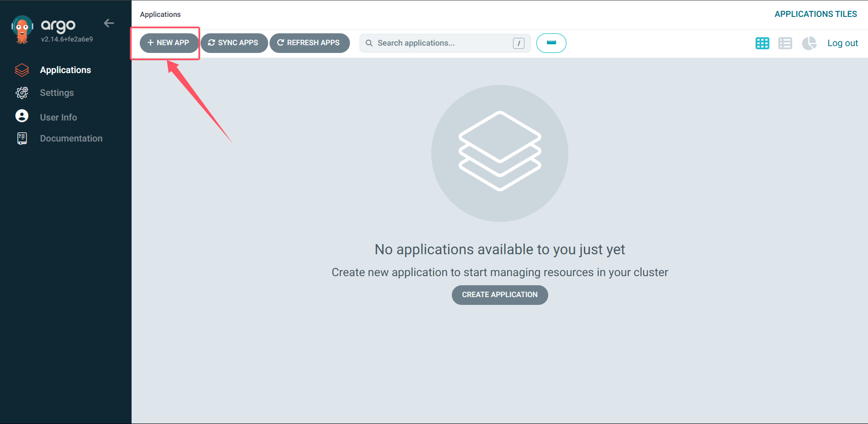Click the NEW APP button
Image resolution: width=868 pixels, height=424 pixels.
[169, 43]
